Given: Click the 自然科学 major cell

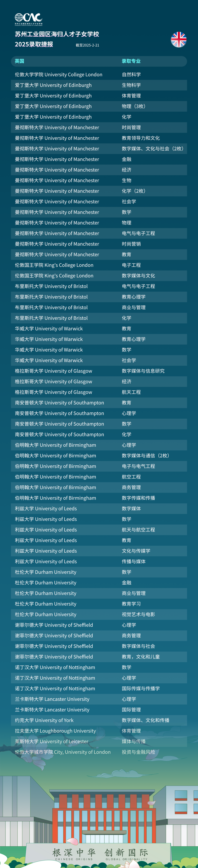Looking at the screenshot, I should [x=131, y=74].
